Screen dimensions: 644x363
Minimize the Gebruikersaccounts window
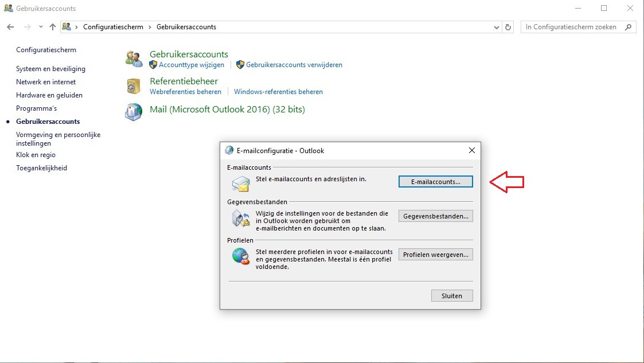click(x=578, y=8)
